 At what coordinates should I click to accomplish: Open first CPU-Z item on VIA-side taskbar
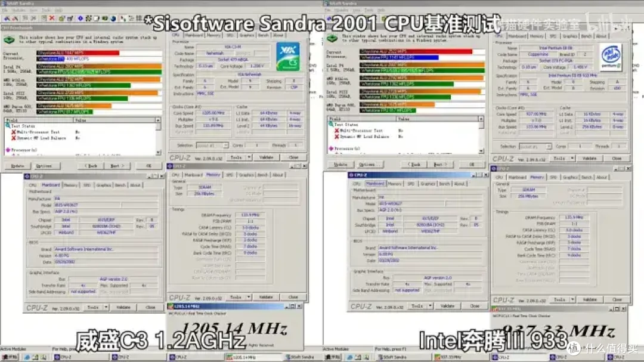click(x=81, y=357)
